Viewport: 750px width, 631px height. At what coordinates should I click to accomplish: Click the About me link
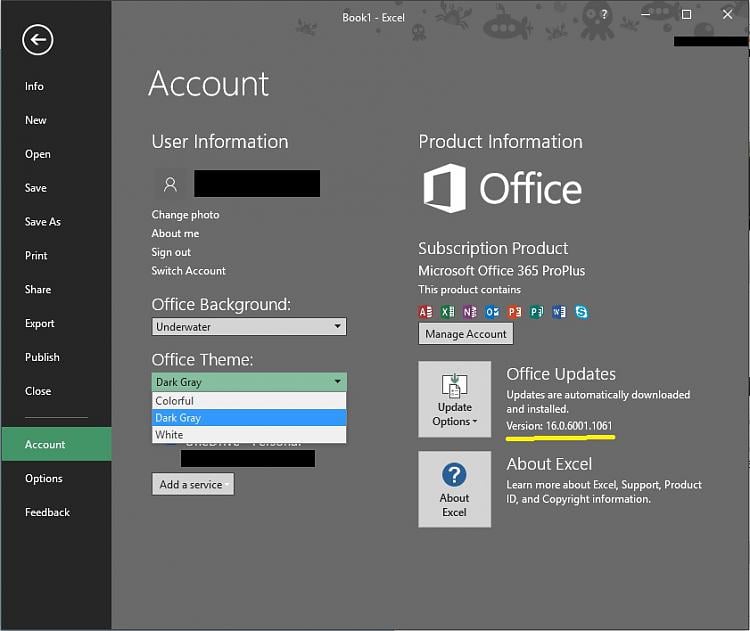pyautogui.click(x=175, y=233)
